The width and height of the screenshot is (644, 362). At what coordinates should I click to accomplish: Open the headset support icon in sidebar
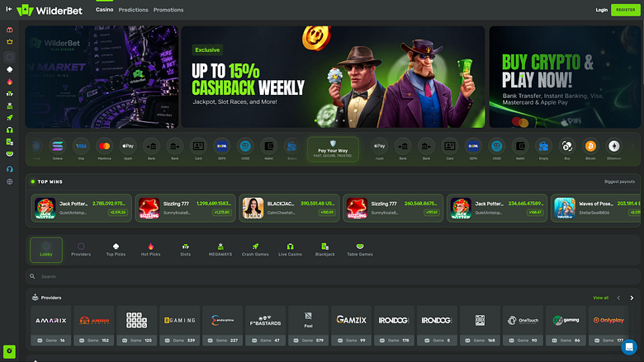[x=9, y=169]
